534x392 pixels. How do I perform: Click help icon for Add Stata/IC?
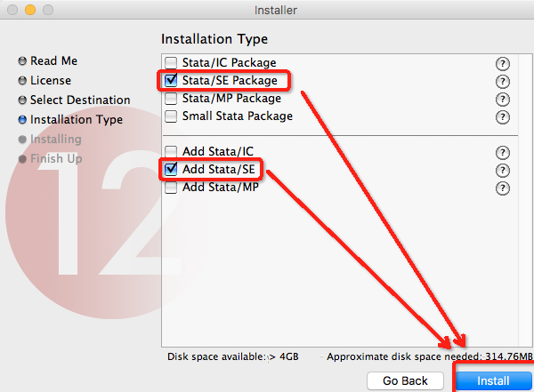tap(503, 153)
